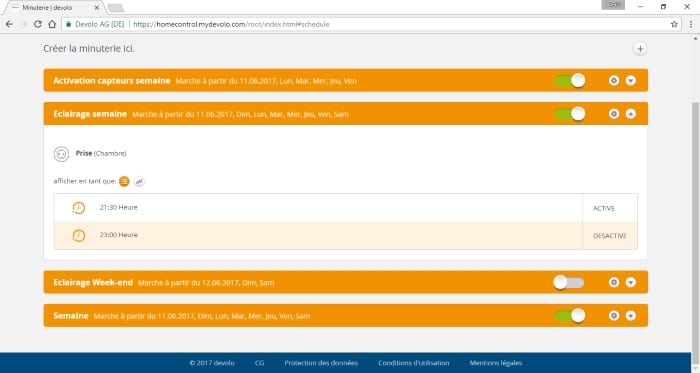Open Mentions légales footer link
The width and height of the screenshot is (700, 373).
point(496,363)
